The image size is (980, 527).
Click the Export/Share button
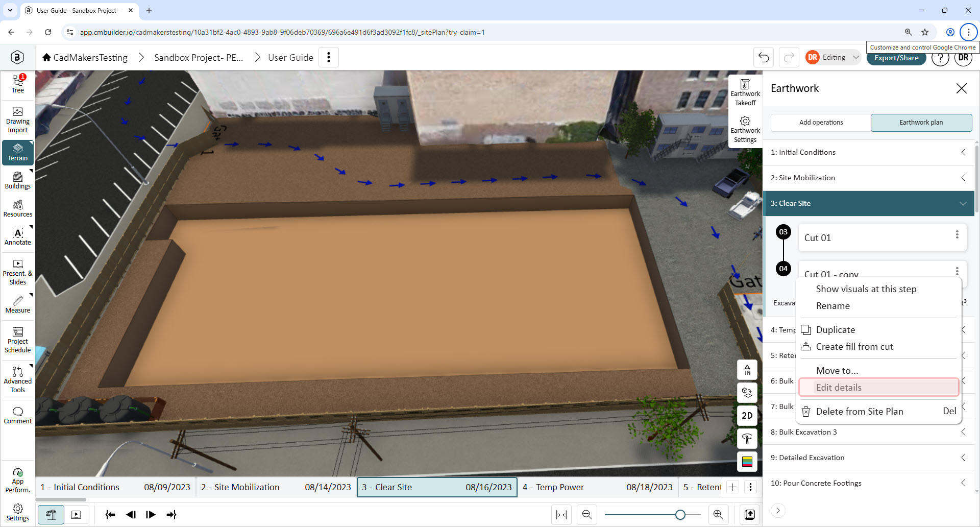tap(896, 58)
